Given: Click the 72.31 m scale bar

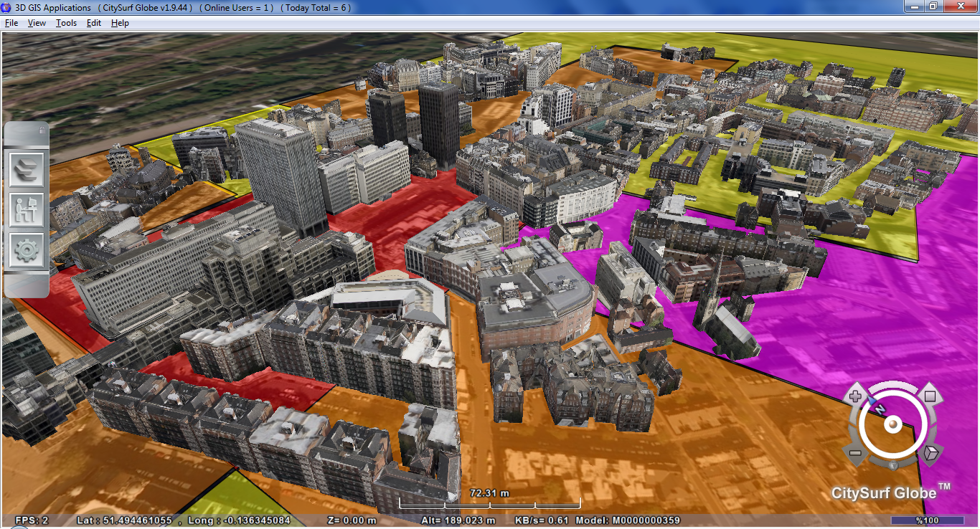Looking at the screenshot, I should pos(489,498).
